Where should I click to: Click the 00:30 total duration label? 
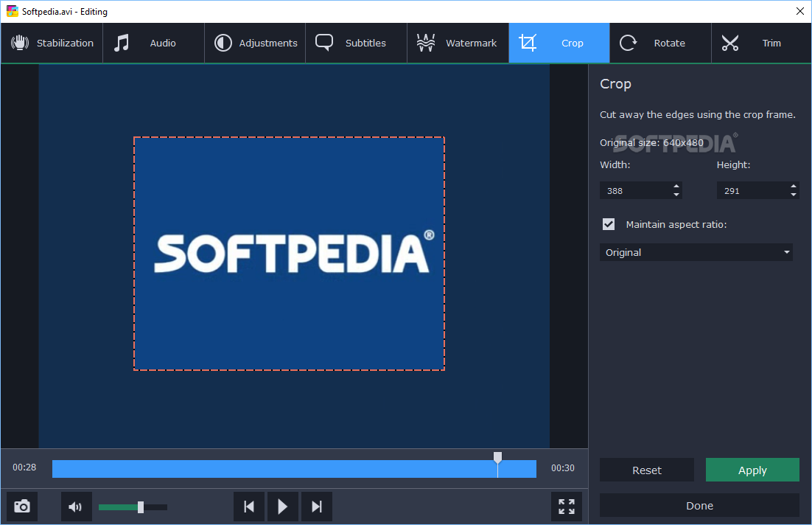[x=562, y=468]
